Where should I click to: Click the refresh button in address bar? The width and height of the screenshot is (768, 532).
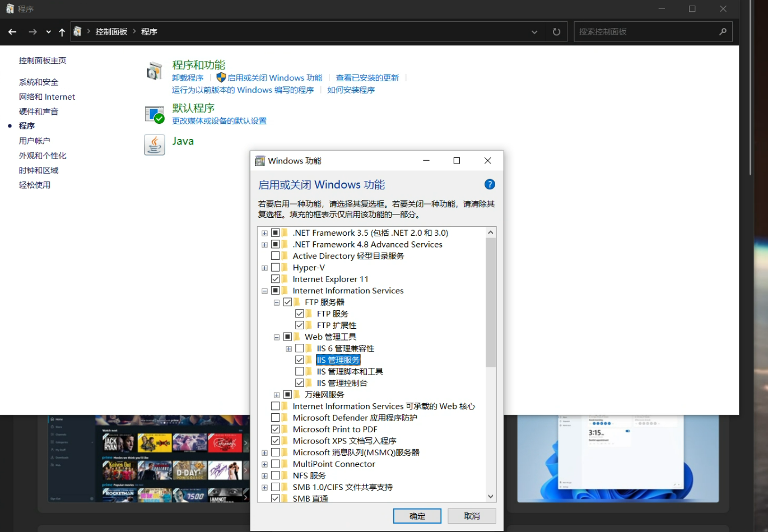(x=556, y=32)
